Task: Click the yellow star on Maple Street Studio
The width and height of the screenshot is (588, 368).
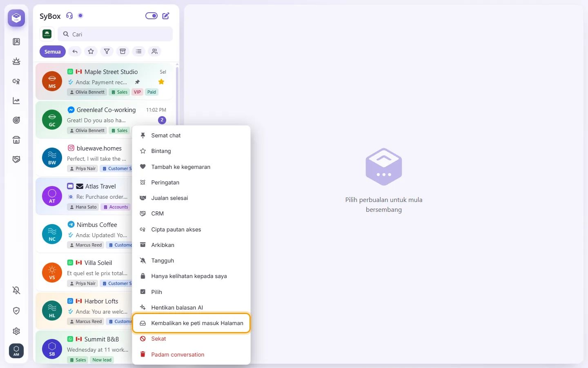Action: [x=161, y=82]
